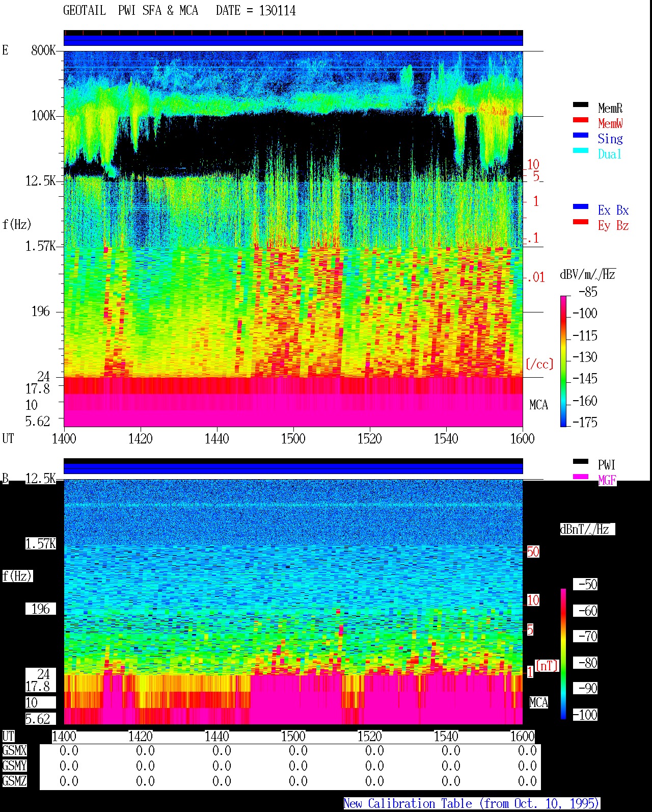Click the New Calibration Table link text
Screen dimensions: 652x812
pyautogui.click(x=471, y=803)
